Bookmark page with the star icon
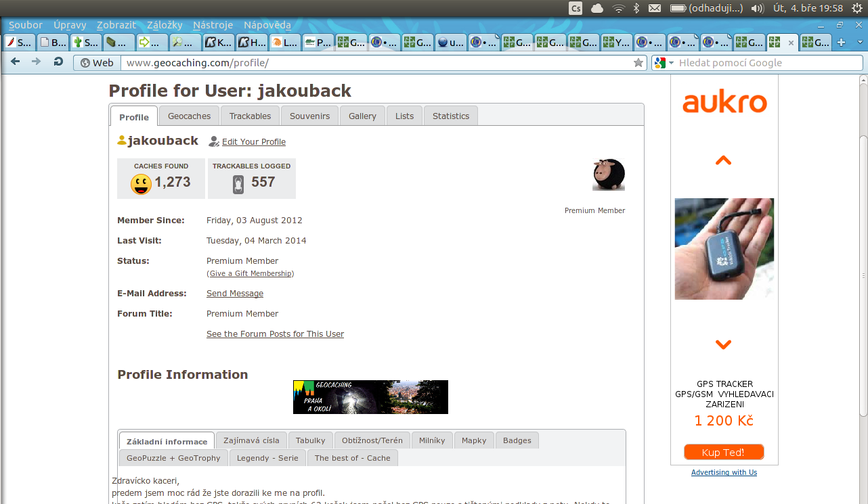 click(638, 63)
